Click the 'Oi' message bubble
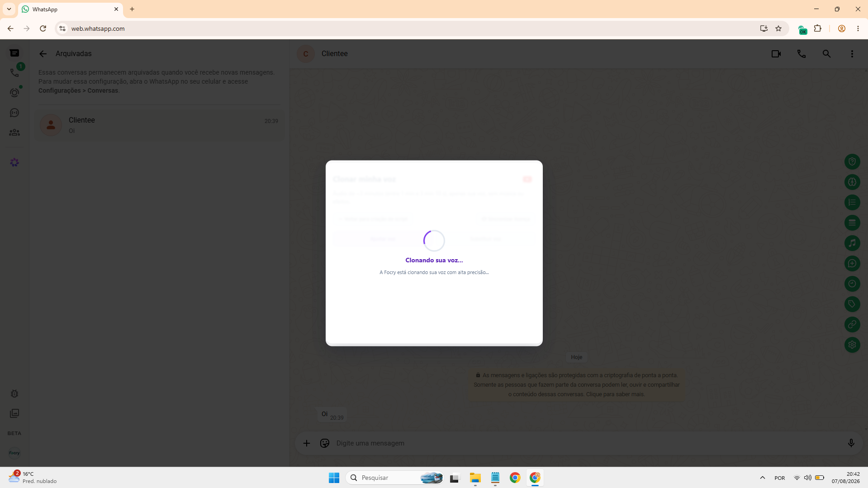Viewport: 868px width, 488px height. click(x=332, y=415)
